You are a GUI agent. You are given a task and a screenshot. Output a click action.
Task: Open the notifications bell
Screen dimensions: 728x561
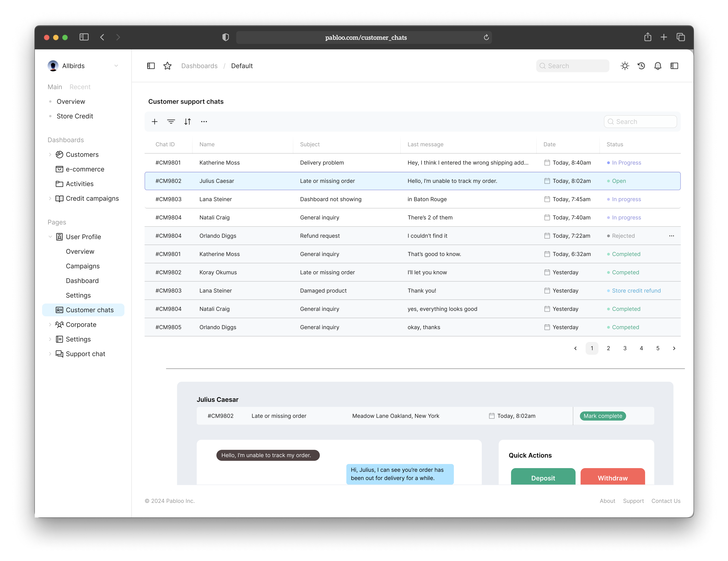click(658, 66)
